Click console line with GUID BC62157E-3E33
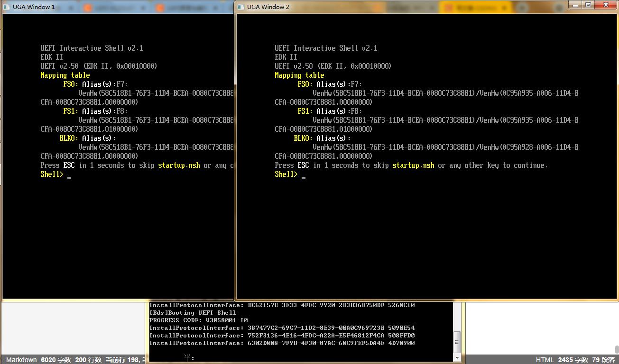Image resolution: width=619 pixels, height=364 pixels. 282,305
